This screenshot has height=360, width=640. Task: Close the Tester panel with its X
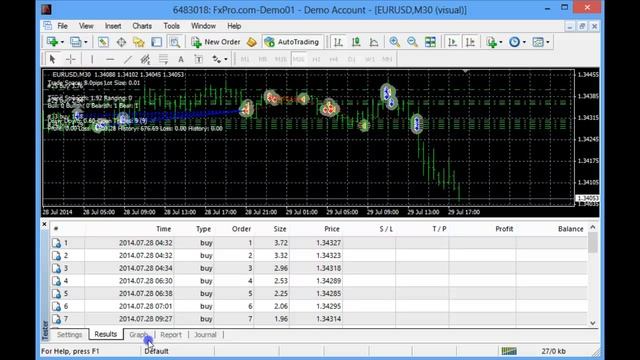coord(45,224)
